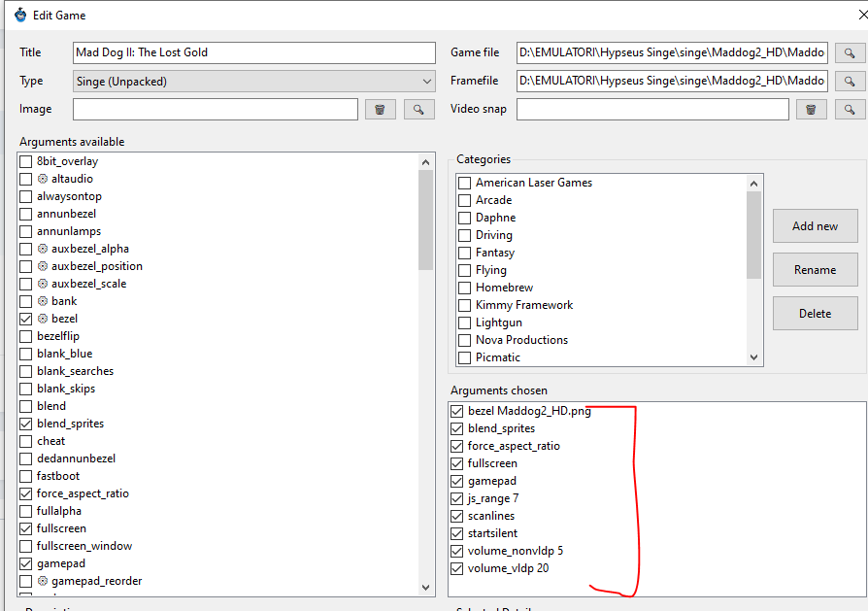
Task: Click the Rename category button
Action: click(815, 270)
